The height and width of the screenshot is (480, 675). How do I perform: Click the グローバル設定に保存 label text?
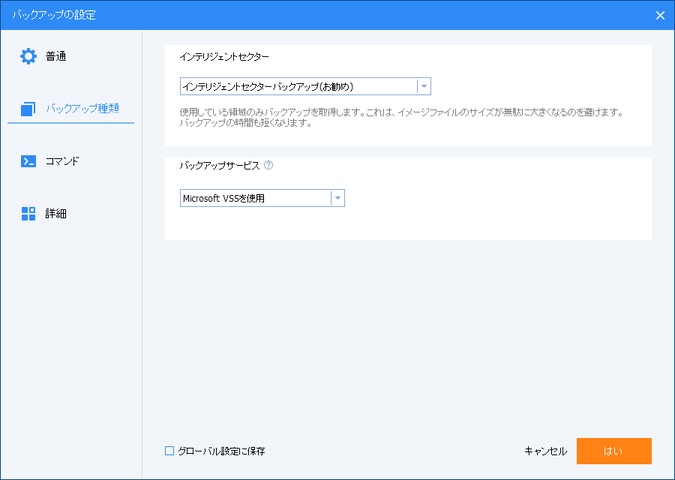220,451
